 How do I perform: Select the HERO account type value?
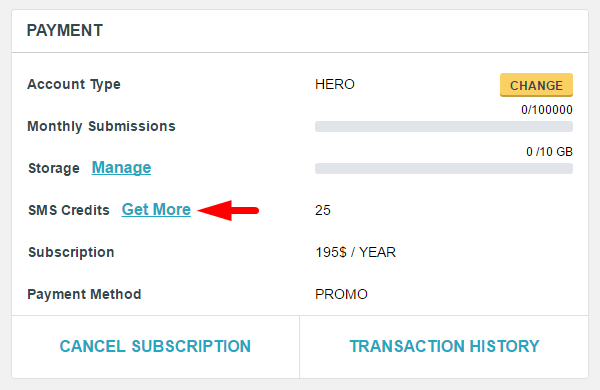point(335,84)
